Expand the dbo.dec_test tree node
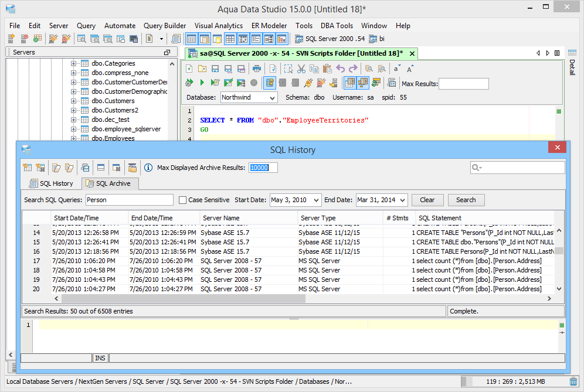584x392 pixels. 73,120
